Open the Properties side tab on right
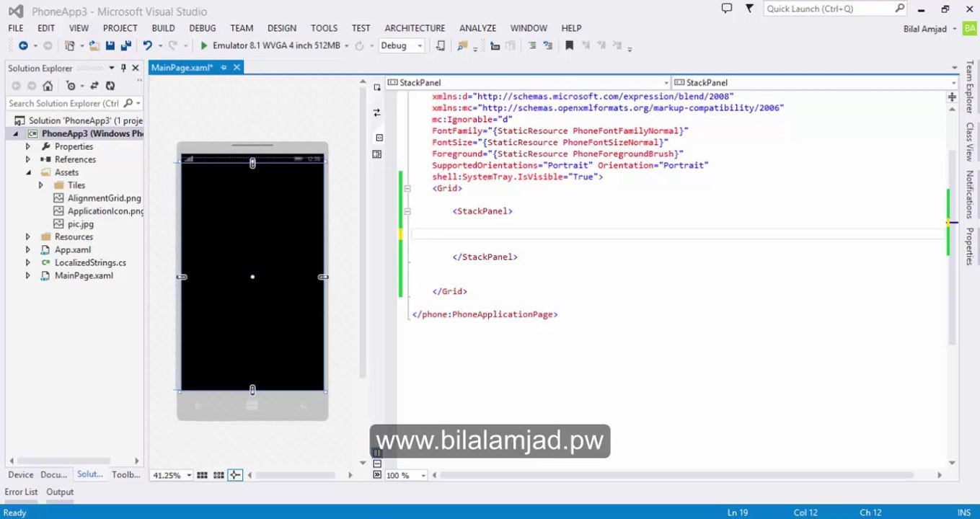This screenshot has width=980, height=519. (970, 246)
